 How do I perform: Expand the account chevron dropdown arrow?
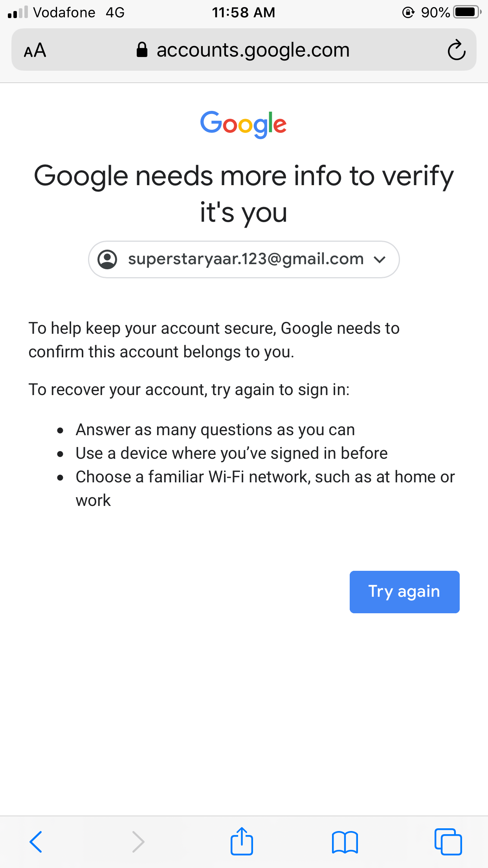(380, 259)
